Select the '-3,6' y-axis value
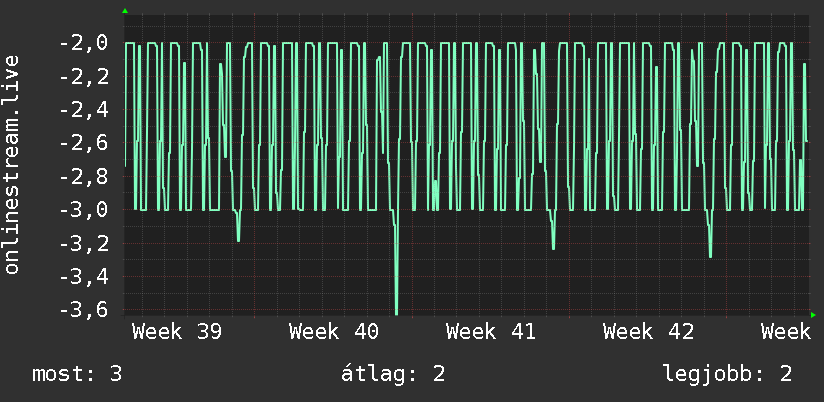The height and width of the screenshot is (402, 824). [x=84, y=310]
